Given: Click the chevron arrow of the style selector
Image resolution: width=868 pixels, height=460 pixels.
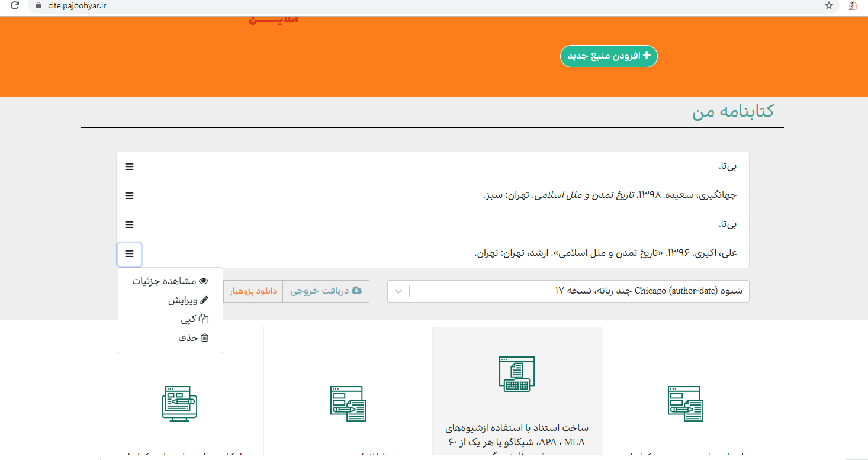Looking at the screenshot, I should (x=398, y=291).
